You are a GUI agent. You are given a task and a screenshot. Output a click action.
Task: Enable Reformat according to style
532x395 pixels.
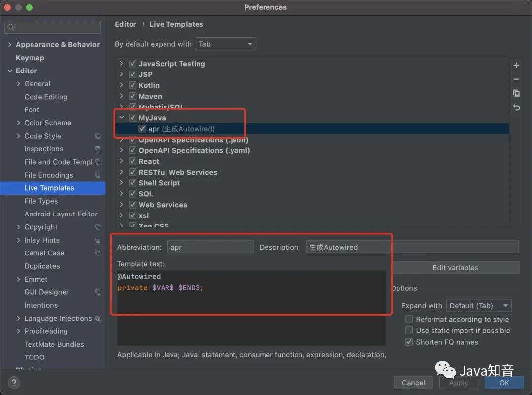409,320
